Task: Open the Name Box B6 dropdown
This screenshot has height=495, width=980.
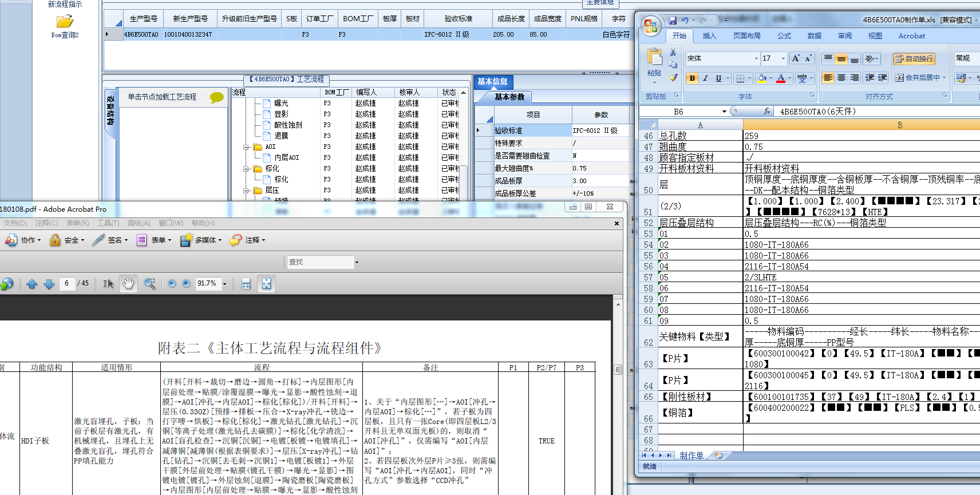Action: click(x=724, y=112)
